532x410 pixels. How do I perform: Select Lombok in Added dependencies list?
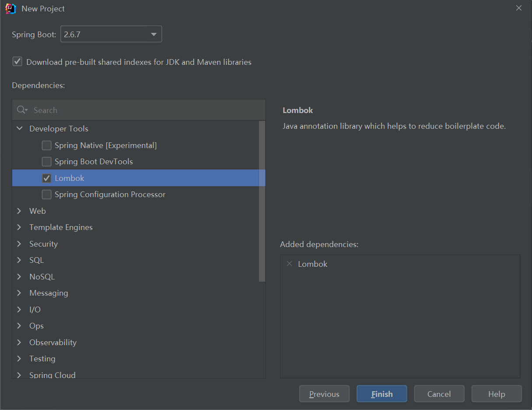[x=313, y=264]
